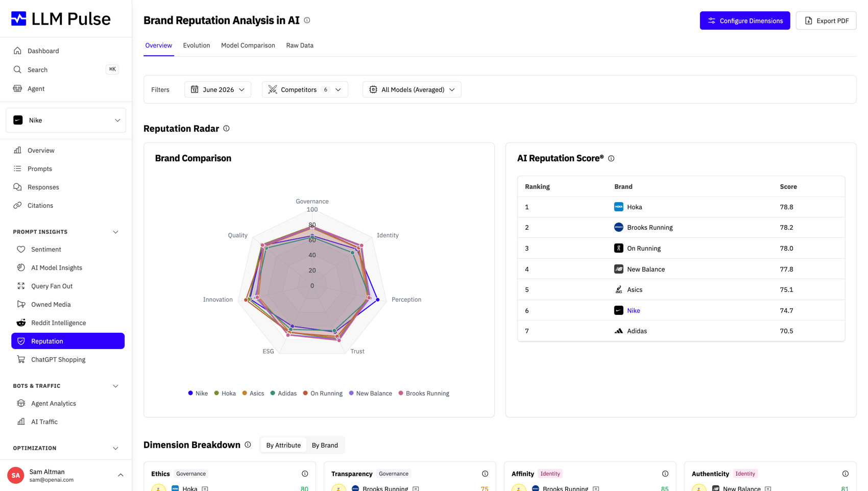868x491 pixels.
Task: Open Dashboard via its home icon
Action: [17, 51]
